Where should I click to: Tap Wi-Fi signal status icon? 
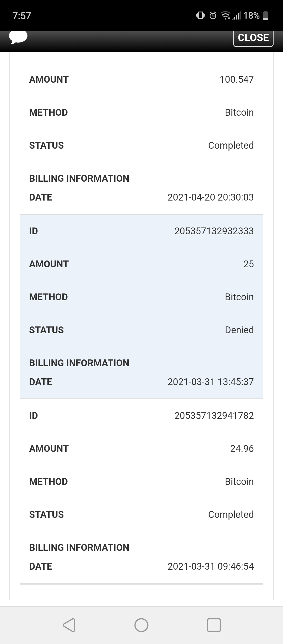[226, 16]
